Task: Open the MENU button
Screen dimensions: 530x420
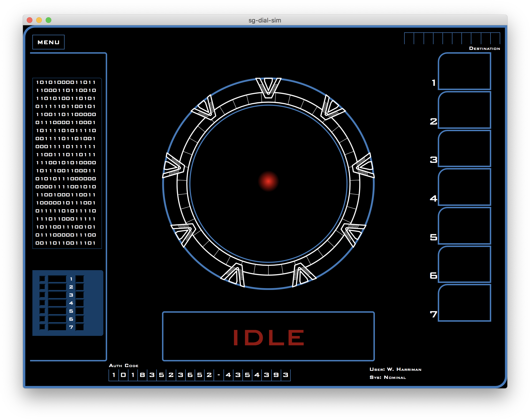Action: pos(48,42)
